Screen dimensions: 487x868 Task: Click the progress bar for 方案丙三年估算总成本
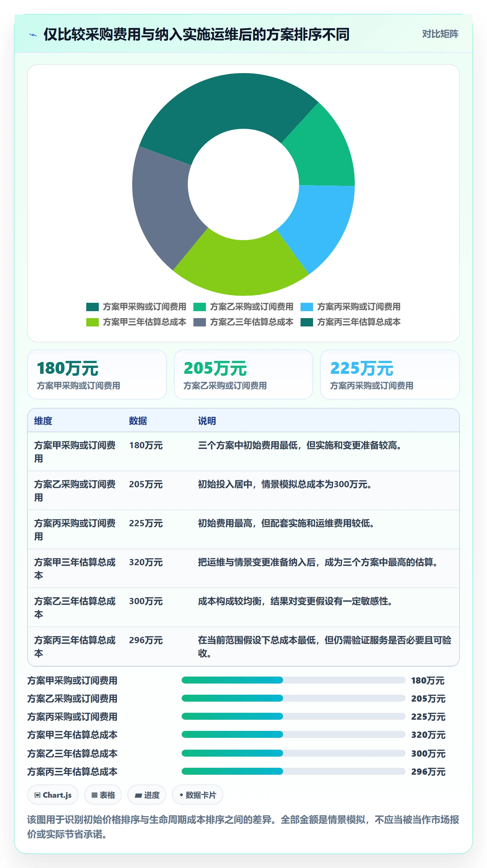[294, 771]
